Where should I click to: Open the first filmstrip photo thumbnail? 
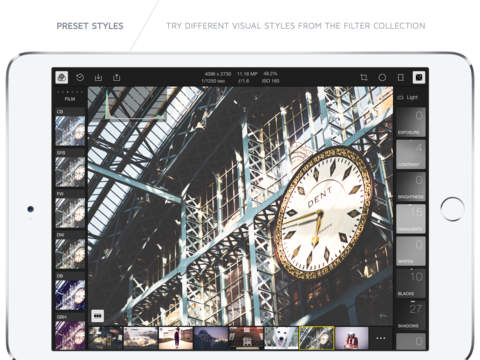click(x=105, y=338)
